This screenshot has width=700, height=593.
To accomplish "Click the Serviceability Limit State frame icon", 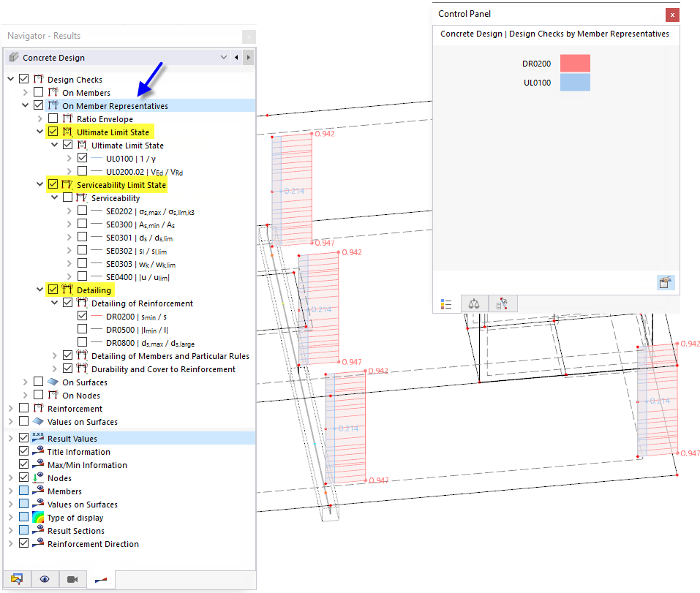I will [x=67, y=184].
